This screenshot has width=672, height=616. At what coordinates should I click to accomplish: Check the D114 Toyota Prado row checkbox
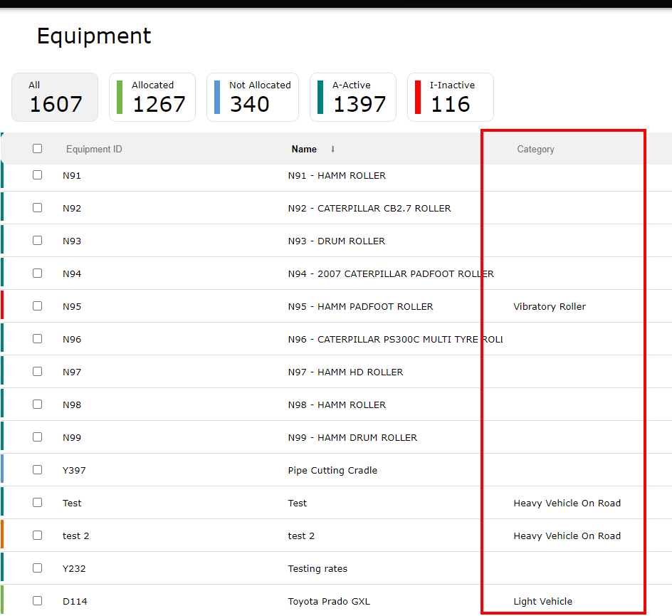click(x=37, y=601)
